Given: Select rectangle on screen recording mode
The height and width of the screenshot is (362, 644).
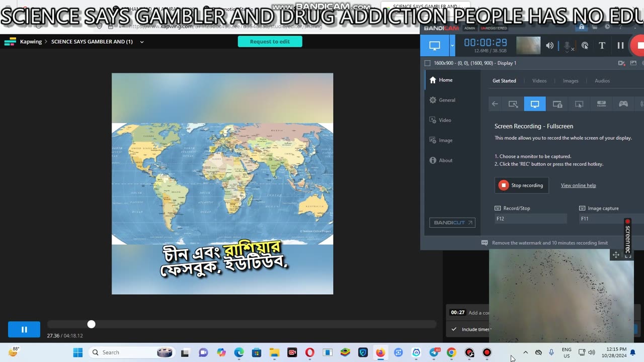Looking at the screenshot, I should click(x=513, y=104).
